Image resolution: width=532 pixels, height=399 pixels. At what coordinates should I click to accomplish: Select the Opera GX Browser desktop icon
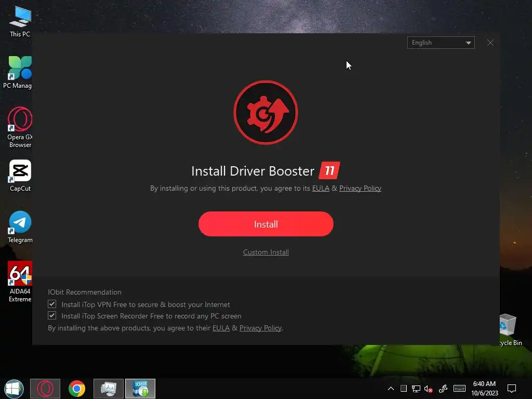[20, 127]
